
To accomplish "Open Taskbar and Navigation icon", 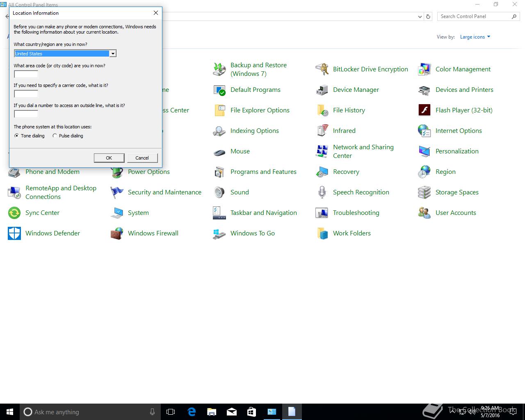I will coord(219,213).
